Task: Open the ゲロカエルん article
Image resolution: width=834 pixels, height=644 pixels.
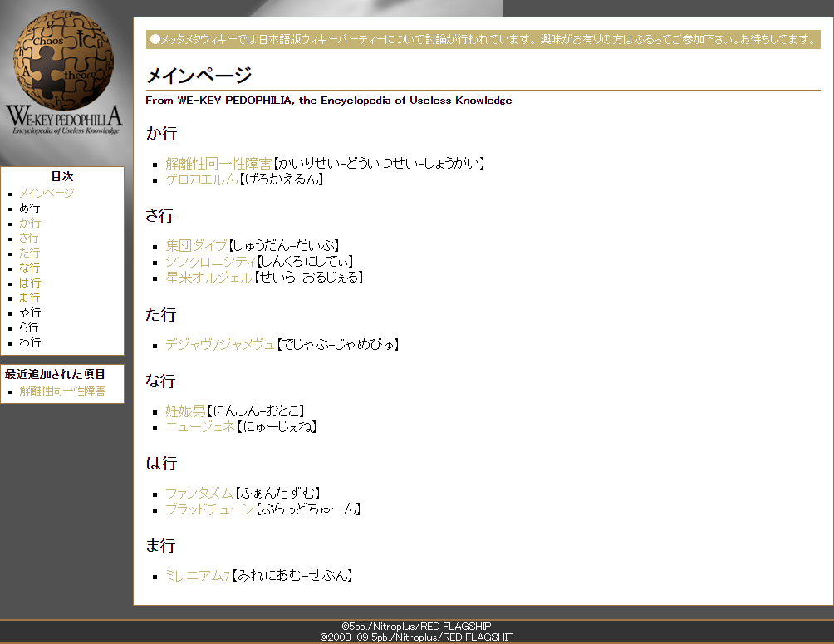Action: coord(202,179)
